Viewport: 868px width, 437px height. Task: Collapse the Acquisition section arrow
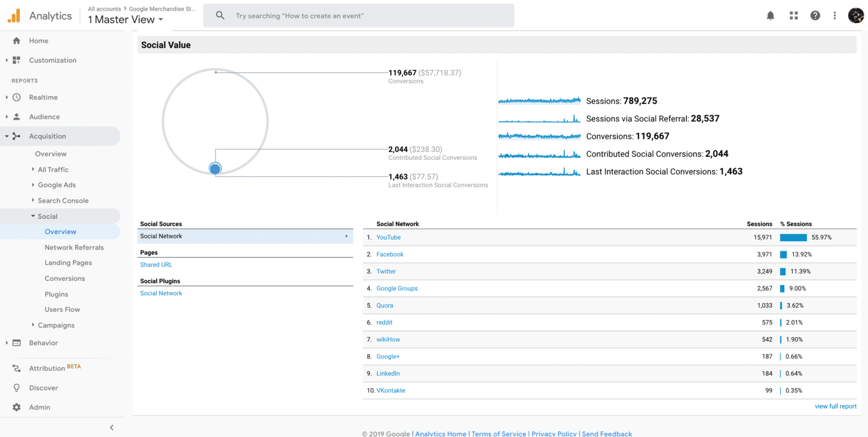6,136
